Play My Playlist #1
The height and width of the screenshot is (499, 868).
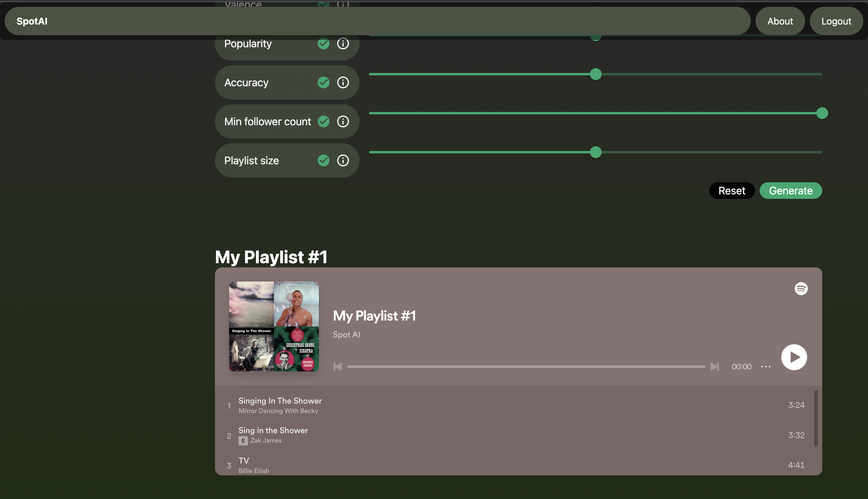click(x=794, y=357)
